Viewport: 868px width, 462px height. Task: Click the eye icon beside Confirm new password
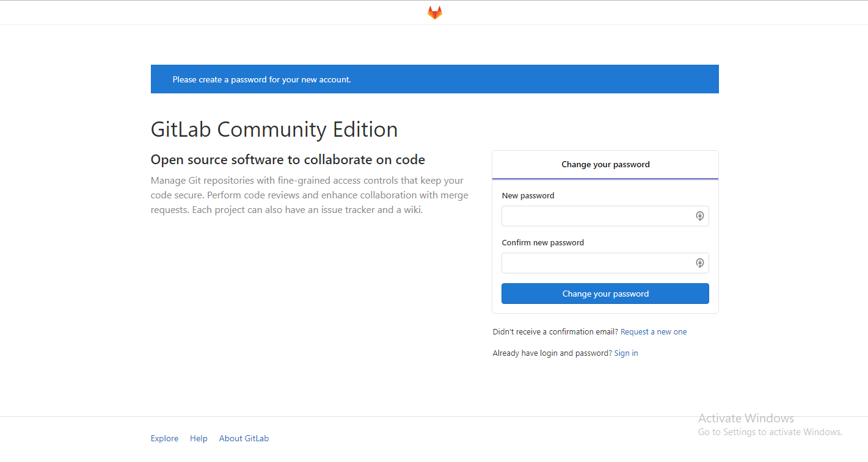(700, 262)
